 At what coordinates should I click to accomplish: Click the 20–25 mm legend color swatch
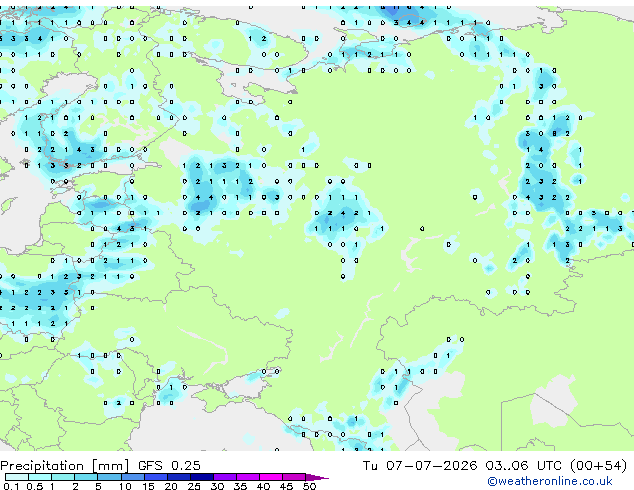coord(178,477)
